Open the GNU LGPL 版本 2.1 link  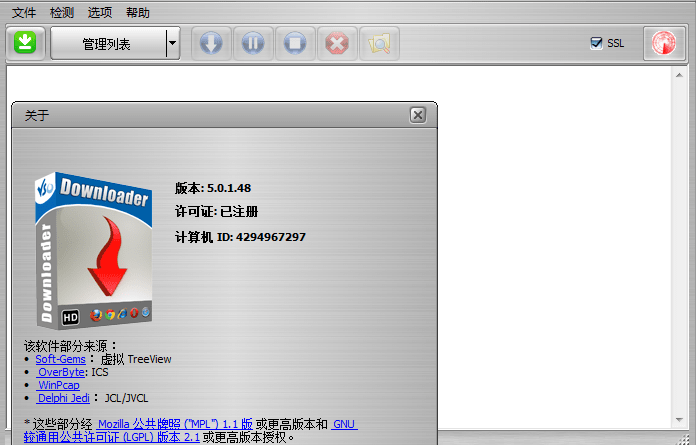112,437
